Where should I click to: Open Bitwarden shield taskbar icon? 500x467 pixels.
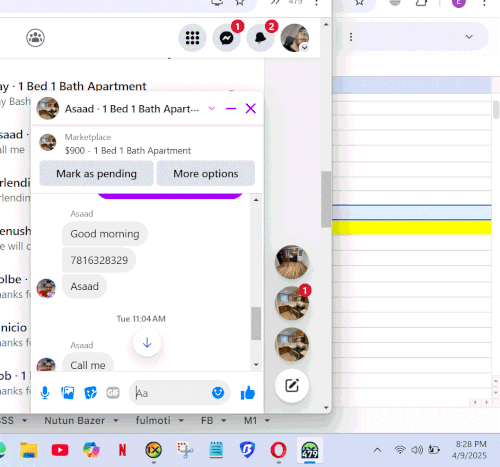[x=247, y=450]
